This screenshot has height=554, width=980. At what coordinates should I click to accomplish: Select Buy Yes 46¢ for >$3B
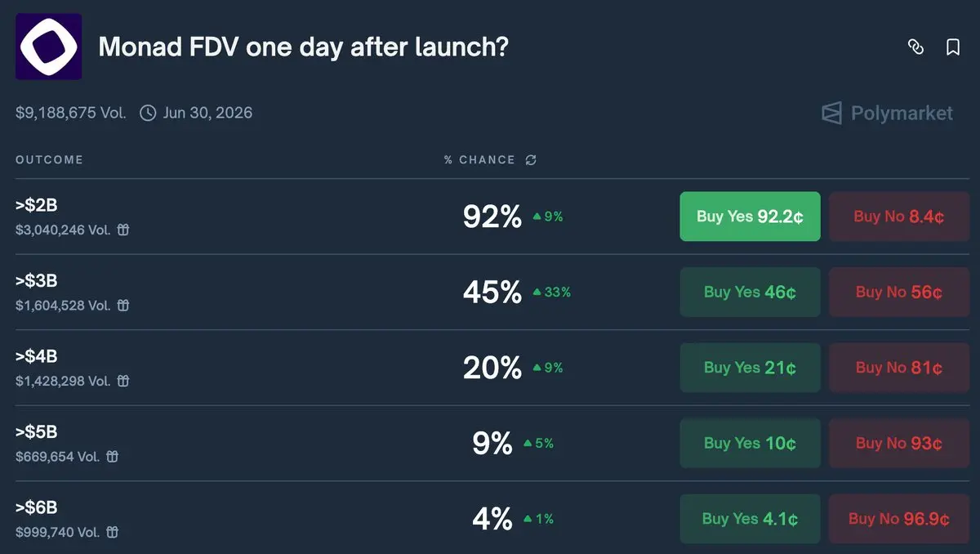click(x=750, y=292)
